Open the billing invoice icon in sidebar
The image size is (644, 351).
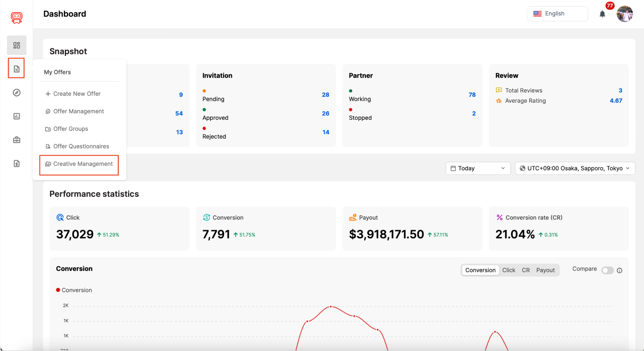point(16,164)
